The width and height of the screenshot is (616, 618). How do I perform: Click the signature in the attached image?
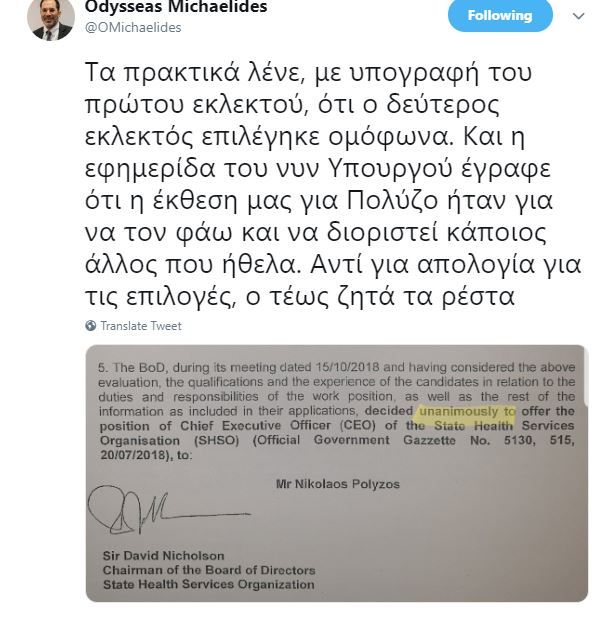tap(169, 510)
